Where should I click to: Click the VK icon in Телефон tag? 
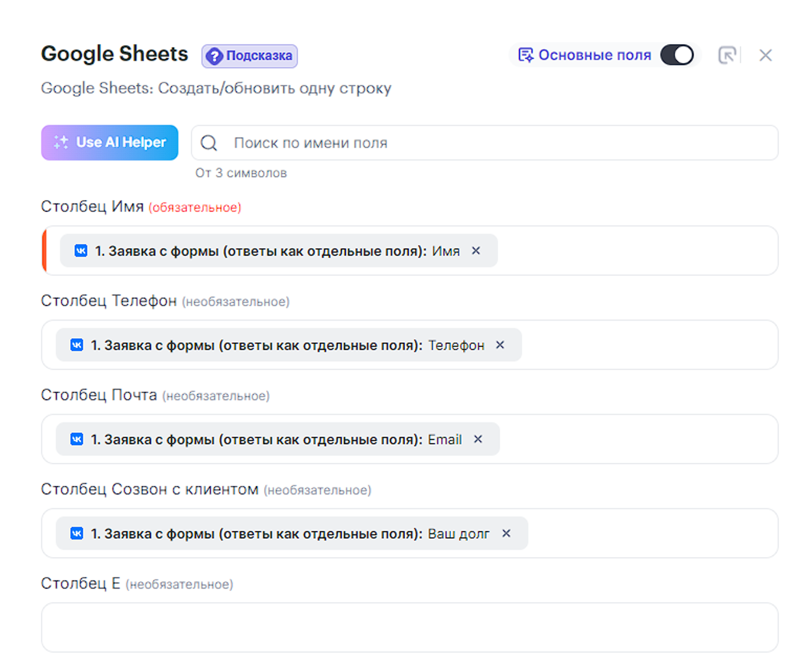pos(77,345)
